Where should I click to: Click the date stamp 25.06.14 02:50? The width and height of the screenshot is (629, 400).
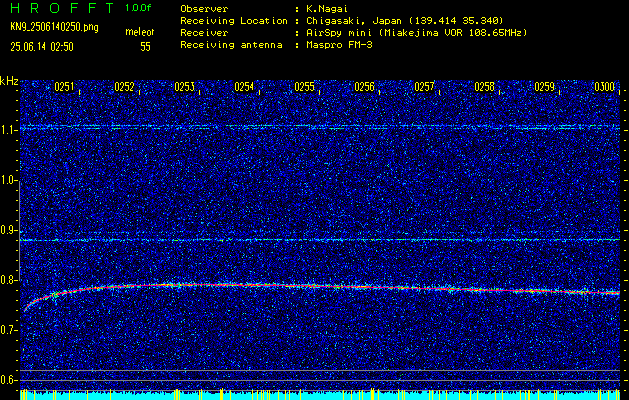point(42,47)
